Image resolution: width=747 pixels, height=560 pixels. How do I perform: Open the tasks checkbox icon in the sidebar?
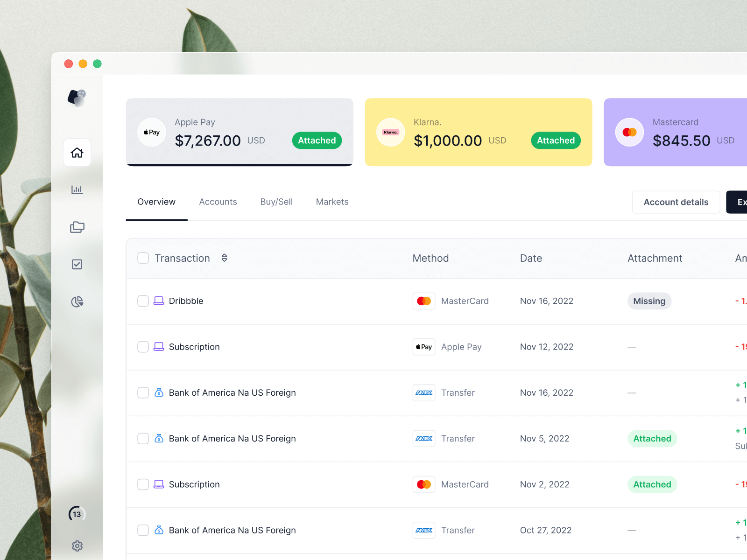[77, 264]
